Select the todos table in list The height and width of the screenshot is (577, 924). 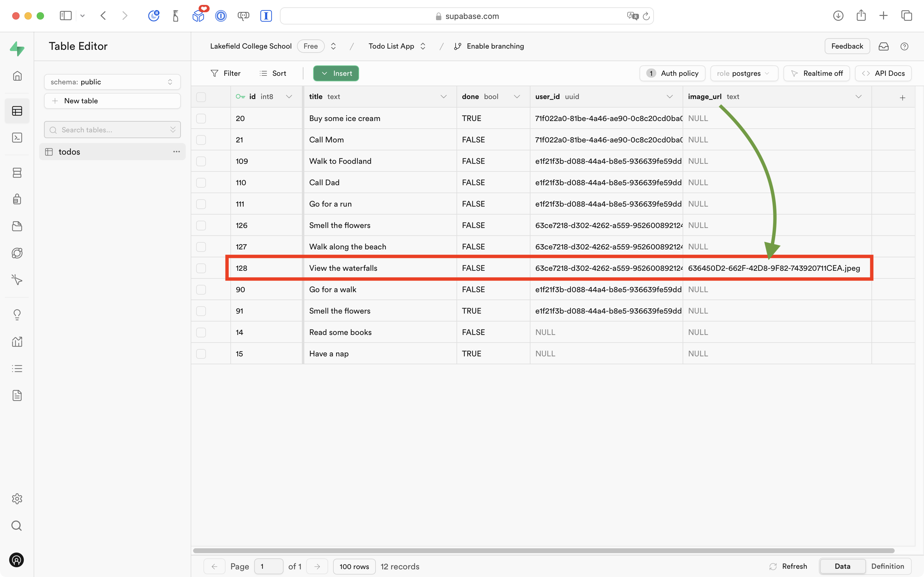[69, 152]
